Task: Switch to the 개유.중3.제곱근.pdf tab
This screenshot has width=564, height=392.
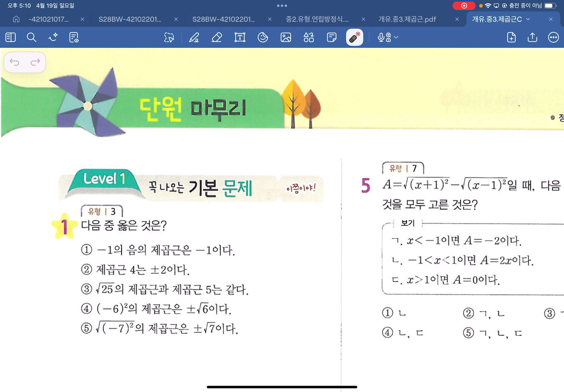Action: click(x=407, y=19)
